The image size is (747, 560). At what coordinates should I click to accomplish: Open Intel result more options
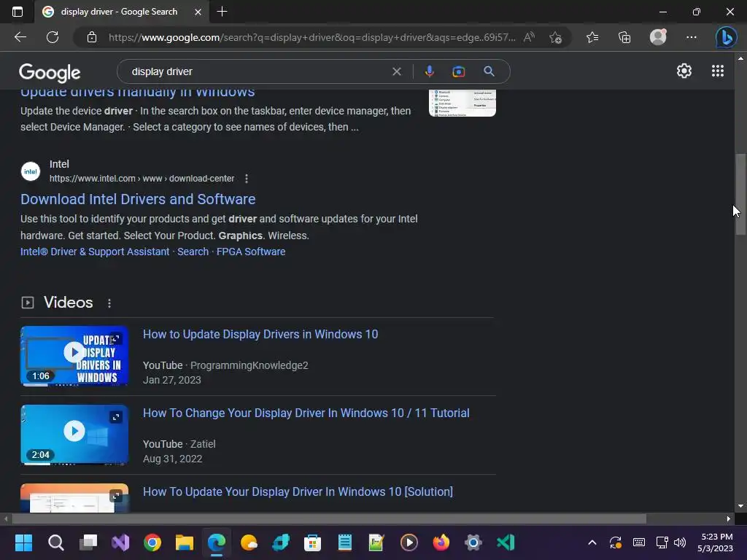(247, 179)
